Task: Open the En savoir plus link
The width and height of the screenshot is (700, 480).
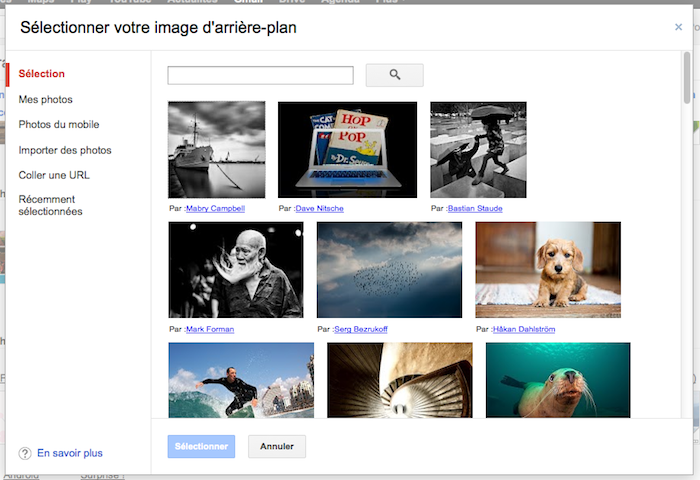Action: [x=70, y=453]
